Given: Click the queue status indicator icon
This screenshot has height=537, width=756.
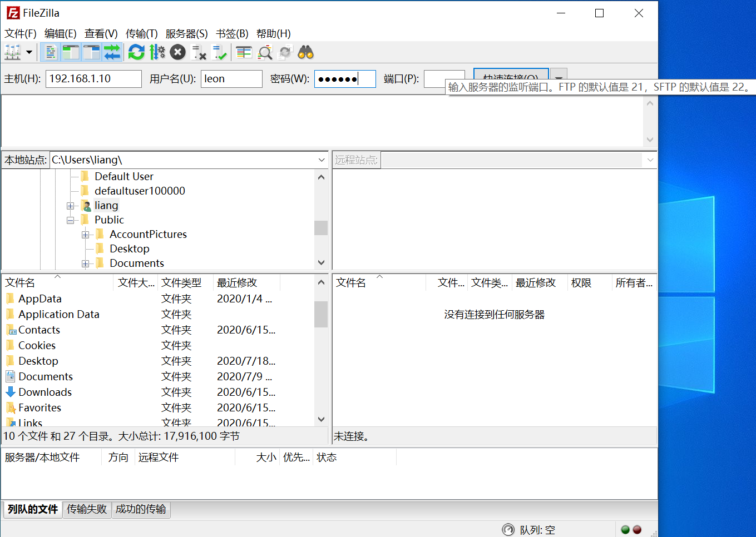Looking at the screenshot, I should click(x=508, y=529).
